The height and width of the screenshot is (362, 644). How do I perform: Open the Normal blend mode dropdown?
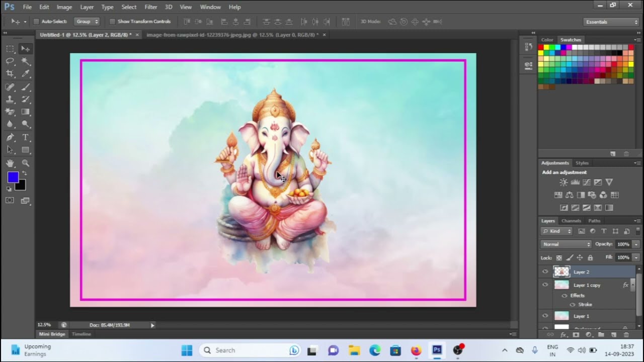(566, 244)
